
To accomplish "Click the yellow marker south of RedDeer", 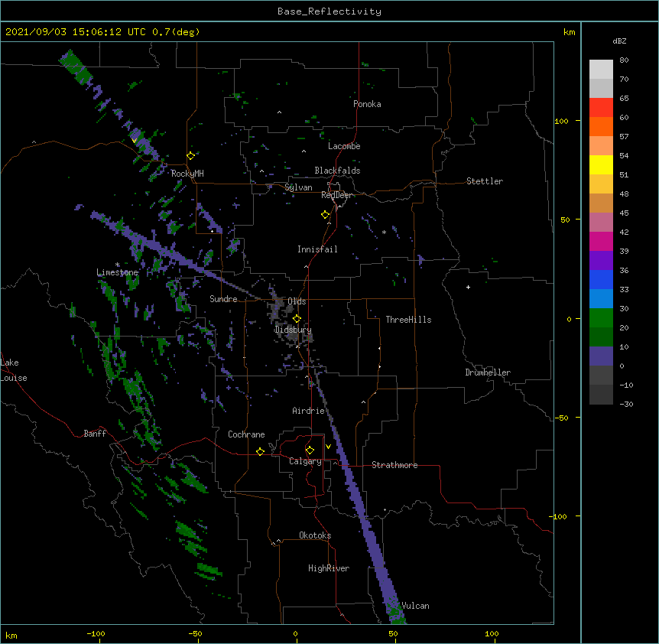I will pyautogui.click(x=325, y=215).
